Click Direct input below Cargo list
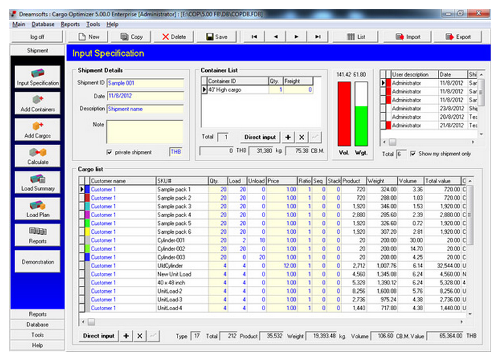This screenshot has height=362, width=500. point(98,336)
